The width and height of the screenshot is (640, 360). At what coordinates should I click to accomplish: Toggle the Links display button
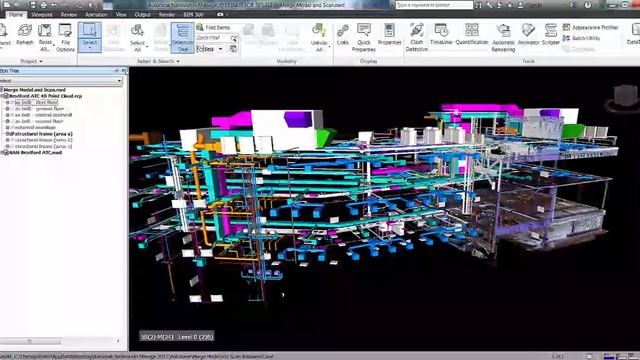coord(342,34)
